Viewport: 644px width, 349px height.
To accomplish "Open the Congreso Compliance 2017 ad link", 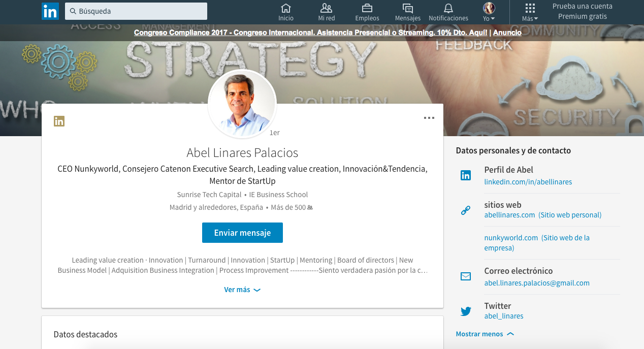I will point(310,33).
